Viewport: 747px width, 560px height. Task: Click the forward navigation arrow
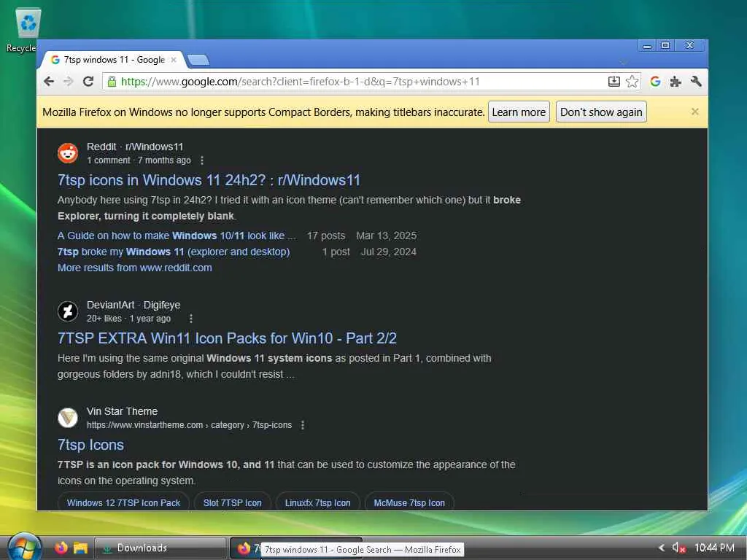click(x=69, y=82)
